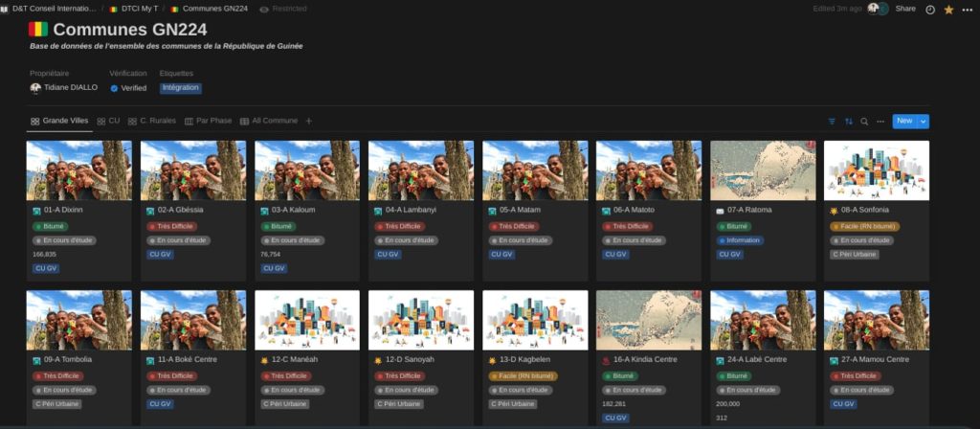
Task: Toggle the favorite star for this page
Action: (x=948, y=9)
